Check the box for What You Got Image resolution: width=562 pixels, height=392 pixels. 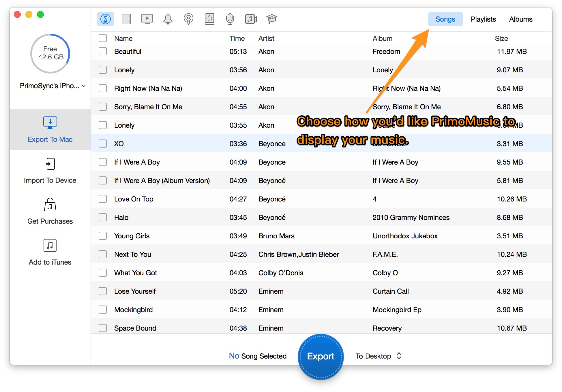point(103,273)
